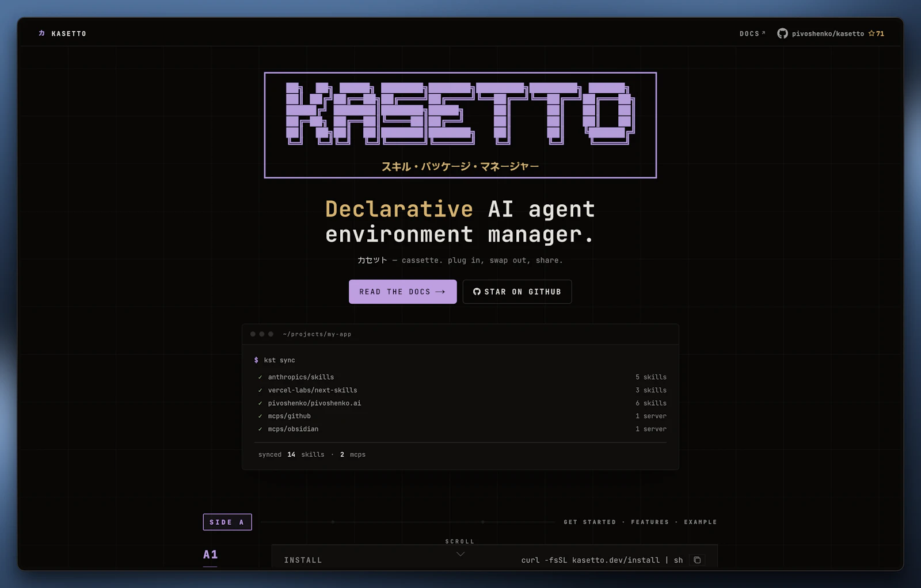921x588 pixels.
Task: Click the SIDE A badge
Action: (x=227, y=522)
